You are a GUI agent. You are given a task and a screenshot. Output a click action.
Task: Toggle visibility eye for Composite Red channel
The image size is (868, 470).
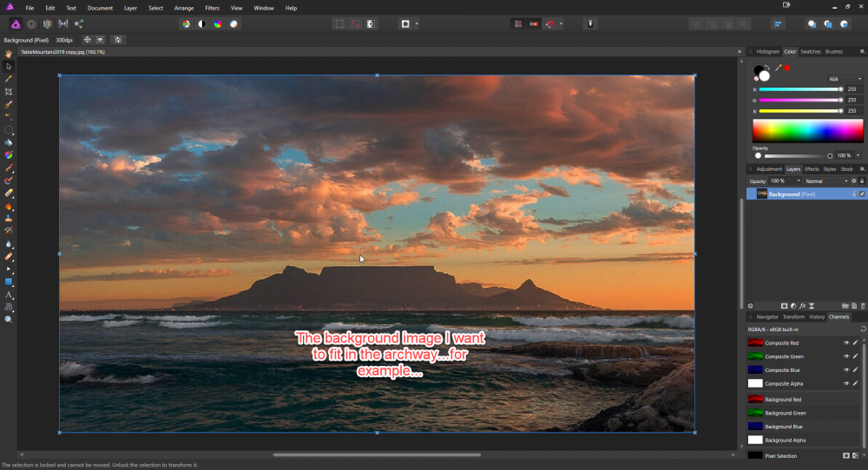[845, 343]
